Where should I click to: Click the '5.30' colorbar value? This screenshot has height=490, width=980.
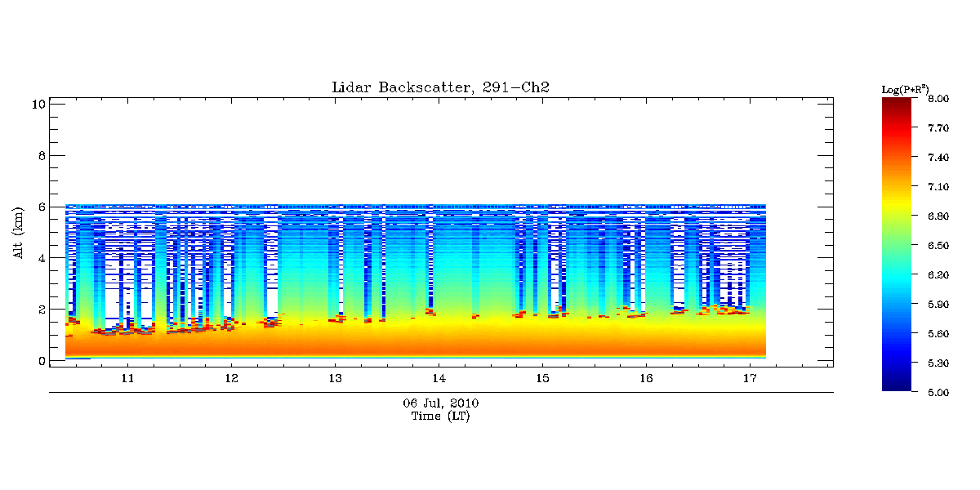(938, 363)
